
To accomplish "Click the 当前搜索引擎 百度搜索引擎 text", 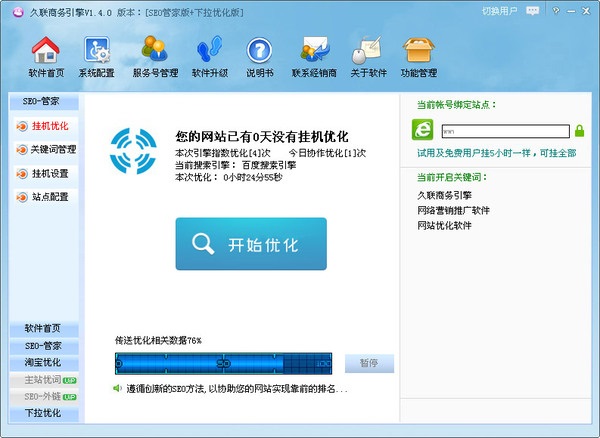I will pyautogui.click(x=235, y=165).
